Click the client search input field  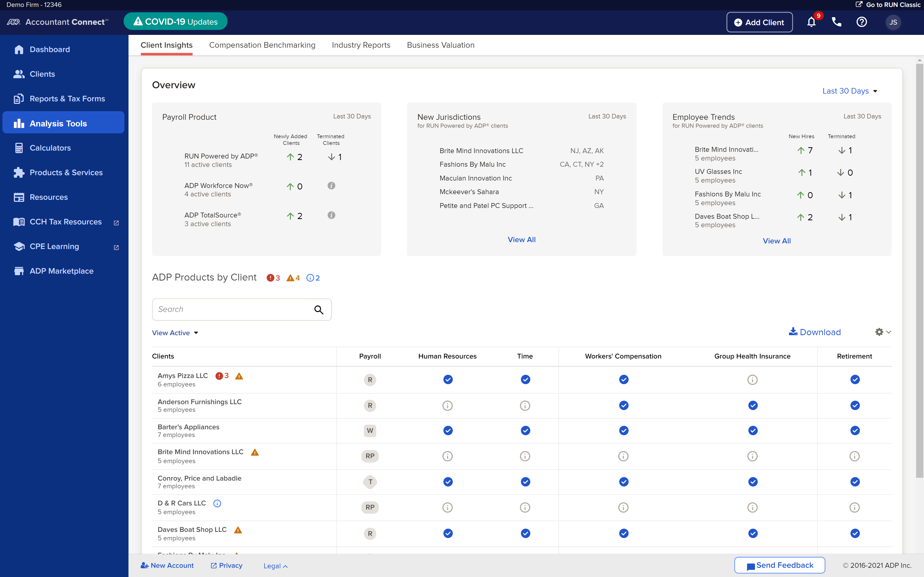[x=242, y=309]
